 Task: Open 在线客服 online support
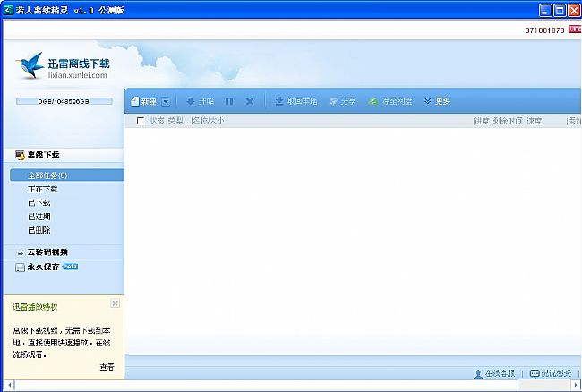click(x=495, y=373)
